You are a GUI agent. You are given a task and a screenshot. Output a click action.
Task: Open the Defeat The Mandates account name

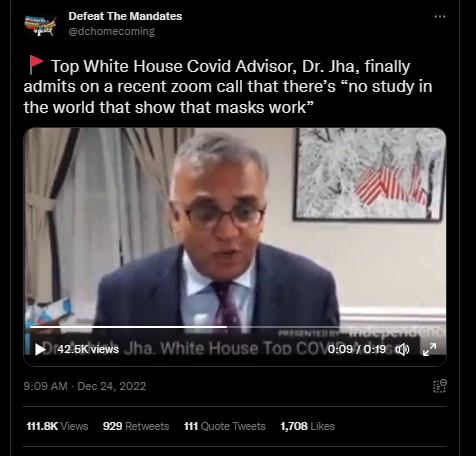coord(125,16)
